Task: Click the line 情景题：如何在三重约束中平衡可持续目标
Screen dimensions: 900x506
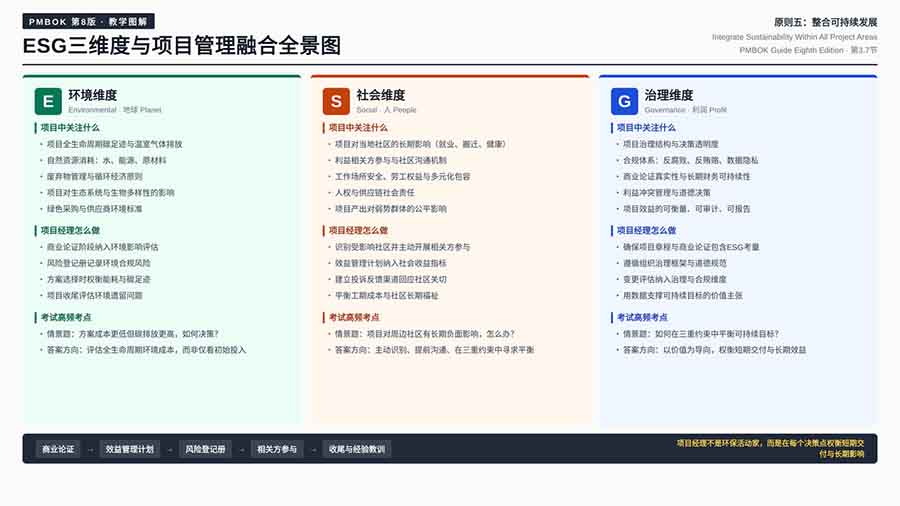Action: click(701, 333)
